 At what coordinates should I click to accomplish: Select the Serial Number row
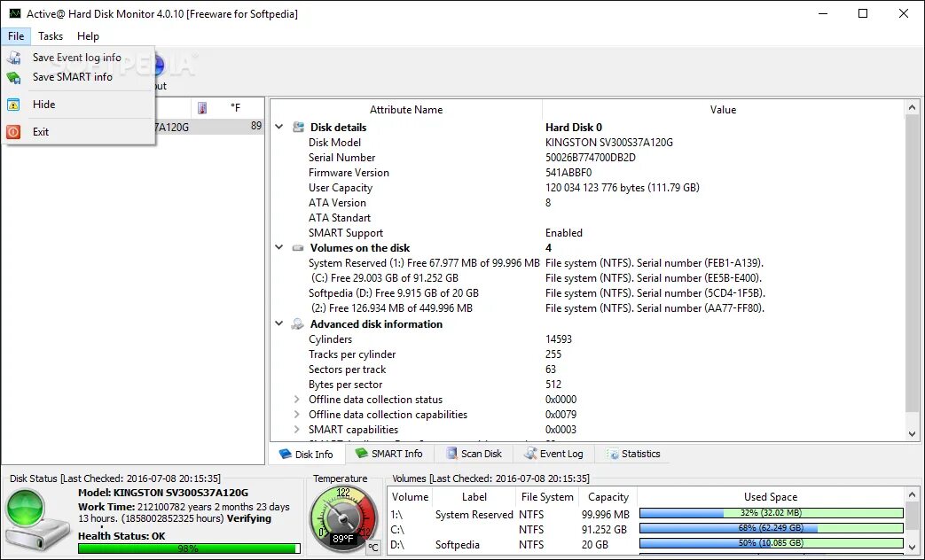pyautogui.click(x=587, y=158)
